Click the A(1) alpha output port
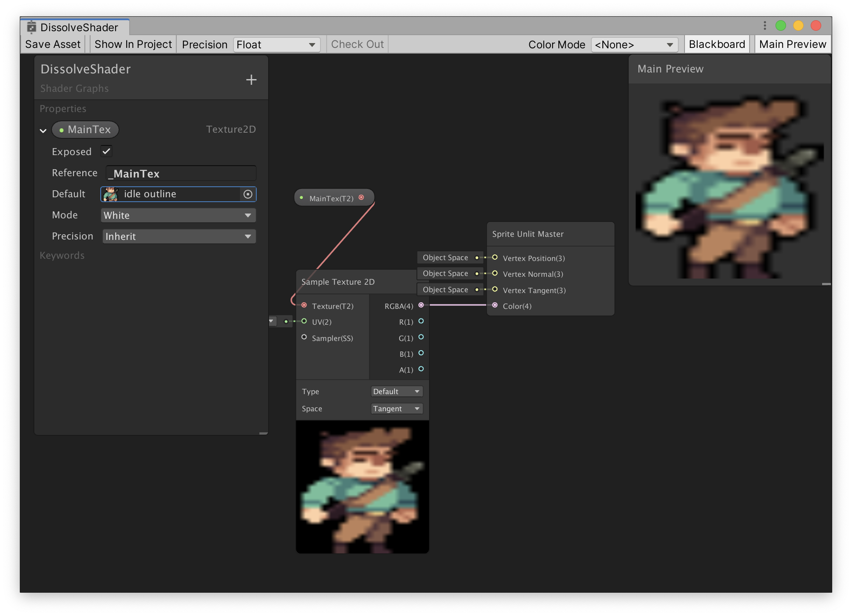852x616 pixels. point(421,369)
